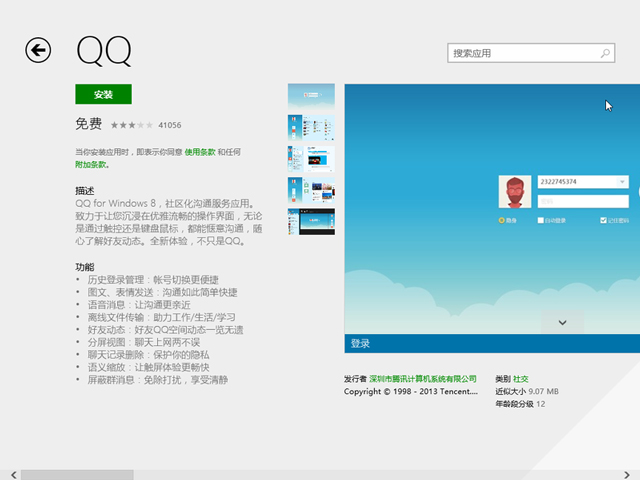640x480 pixels.
Task: Open the star rating with 41056 reviews
Action: coord(146,125)
